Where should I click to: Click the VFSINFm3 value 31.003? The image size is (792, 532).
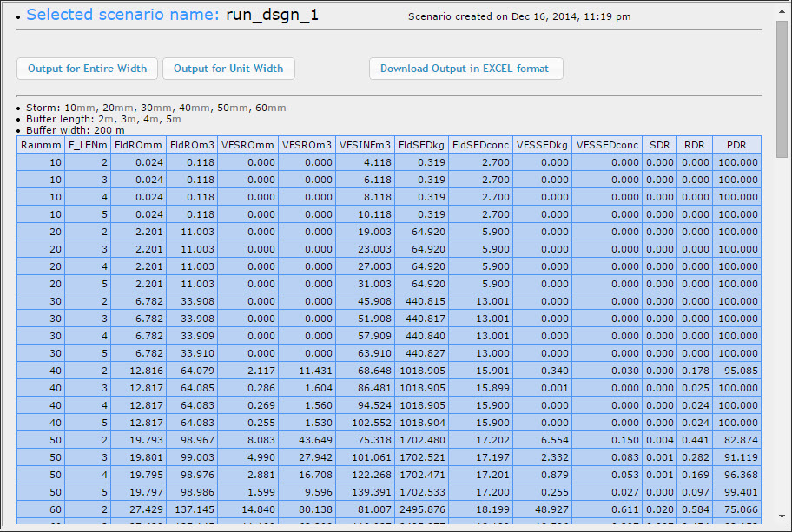coord(366,284)
